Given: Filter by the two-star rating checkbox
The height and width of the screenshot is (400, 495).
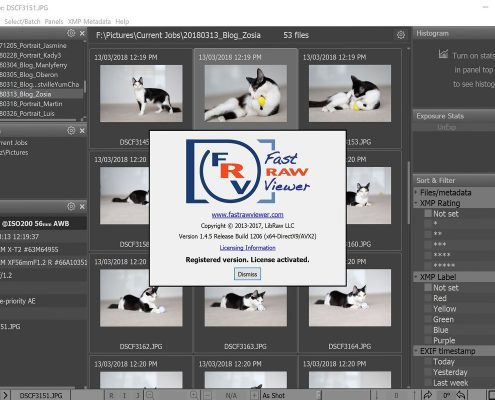Looking at the screenshot, I should tap(428, 235).
